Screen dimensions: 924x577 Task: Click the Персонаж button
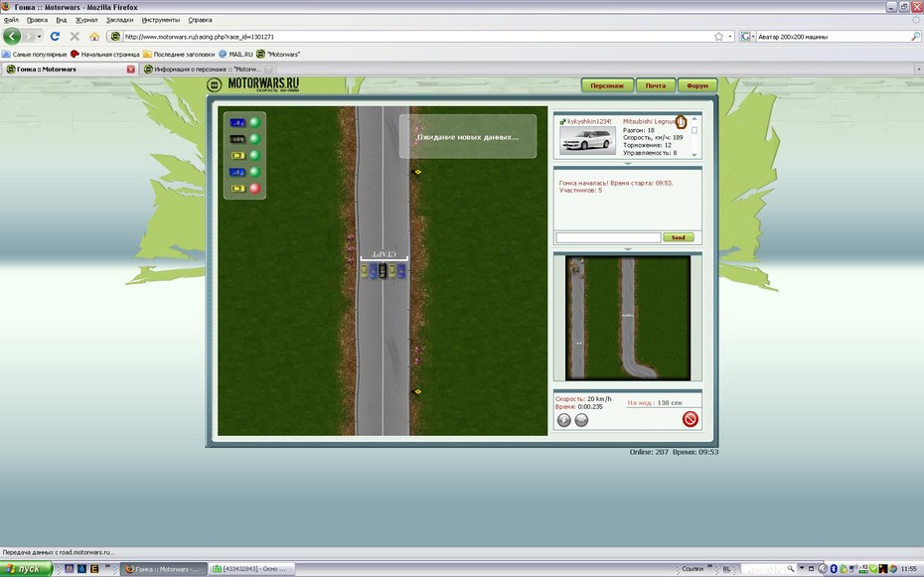(607, 86)
